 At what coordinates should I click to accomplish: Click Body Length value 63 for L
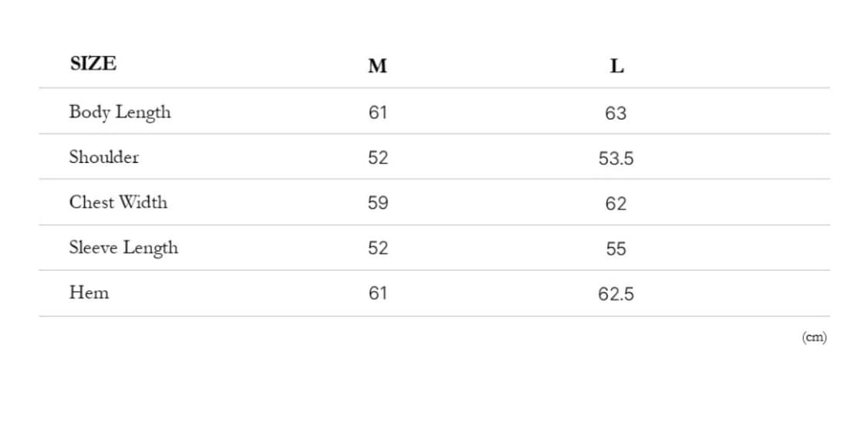pos(616,113)
